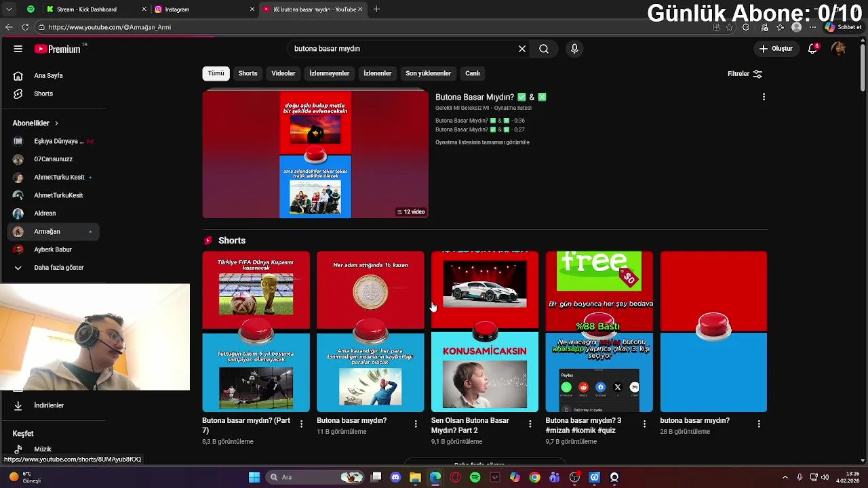Open the browser tab list dropdown
This screenshot has height=488, width=868.
click(x=9, y=9)
